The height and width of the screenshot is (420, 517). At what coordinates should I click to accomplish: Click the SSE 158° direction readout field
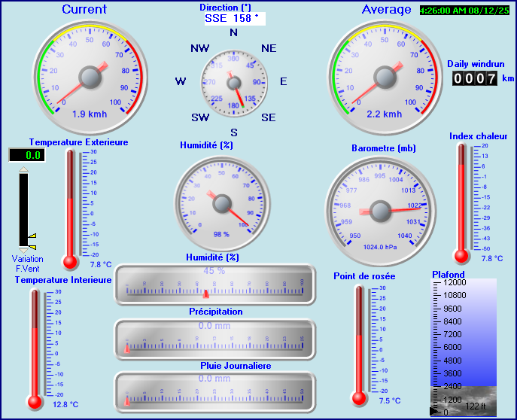click(x=236, y=18)
